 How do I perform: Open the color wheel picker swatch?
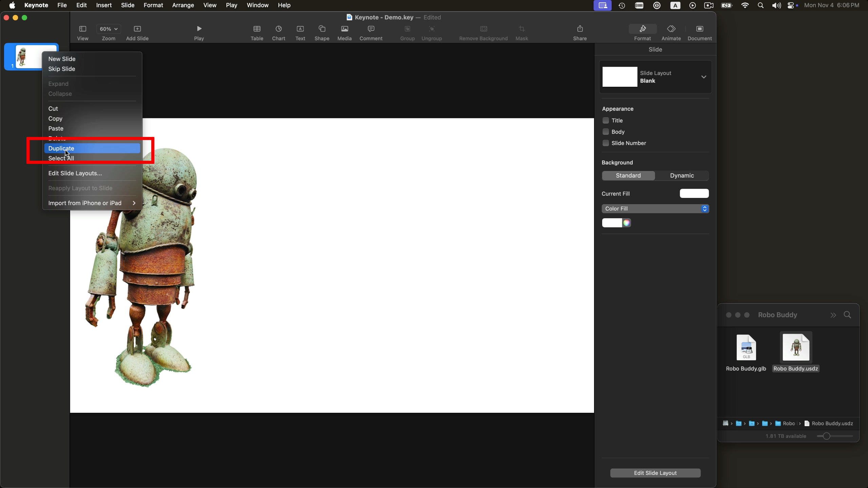pyautogui.click(x=627, y=223)
